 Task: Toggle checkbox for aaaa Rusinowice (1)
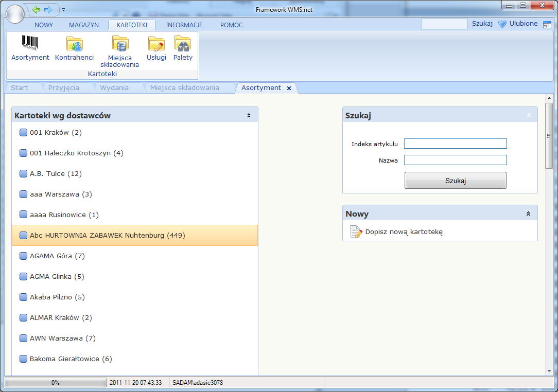point(23,215)
